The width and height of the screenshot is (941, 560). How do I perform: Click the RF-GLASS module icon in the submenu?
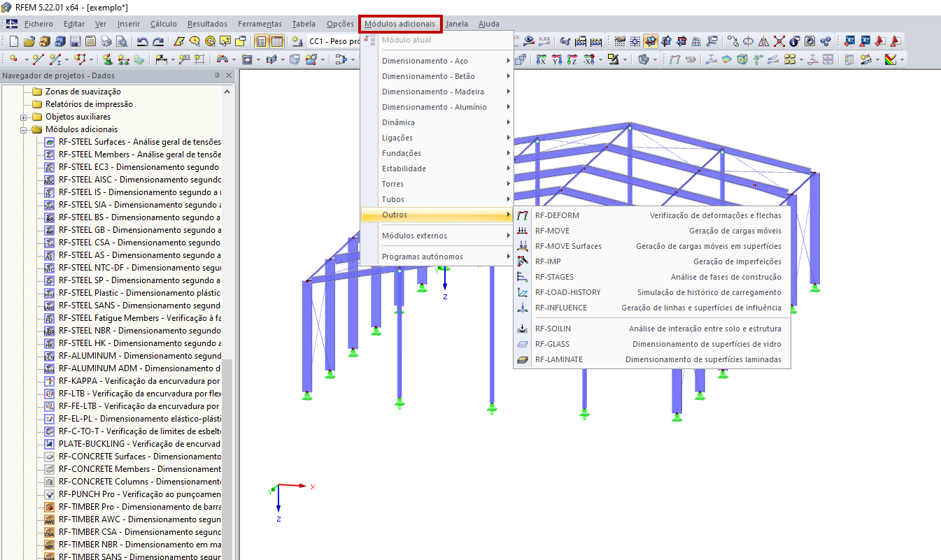[523, 344]
